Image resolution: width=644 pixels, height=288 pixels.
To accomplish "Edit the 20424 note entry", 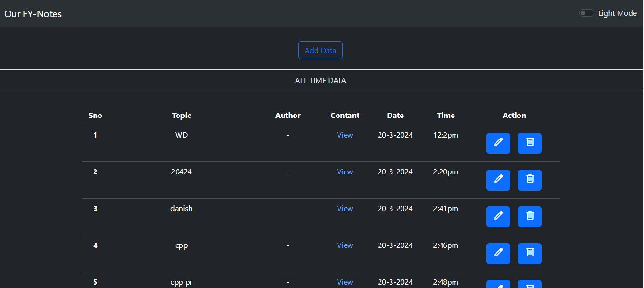I will point(498,180).
